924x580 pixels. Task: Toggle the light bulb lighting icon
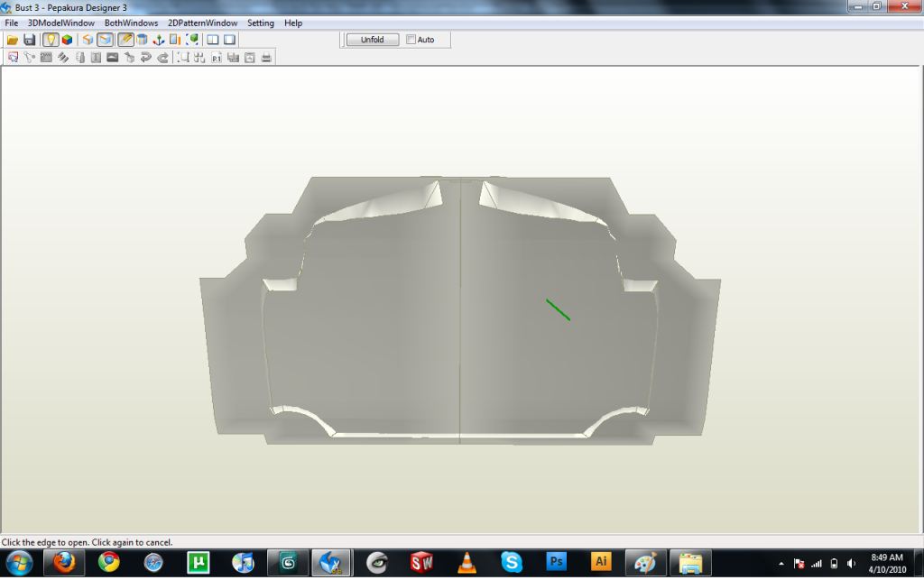51,40
